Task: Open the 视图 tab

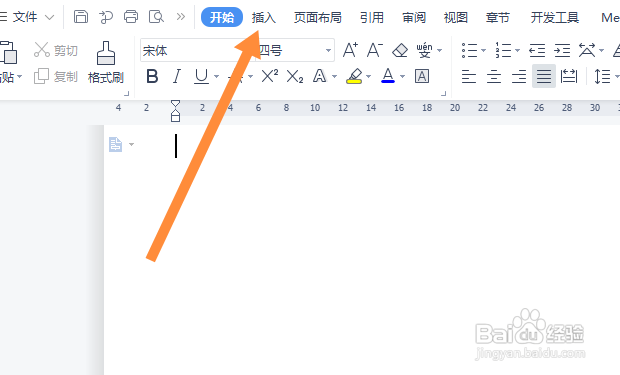Action: coord(456,17)
